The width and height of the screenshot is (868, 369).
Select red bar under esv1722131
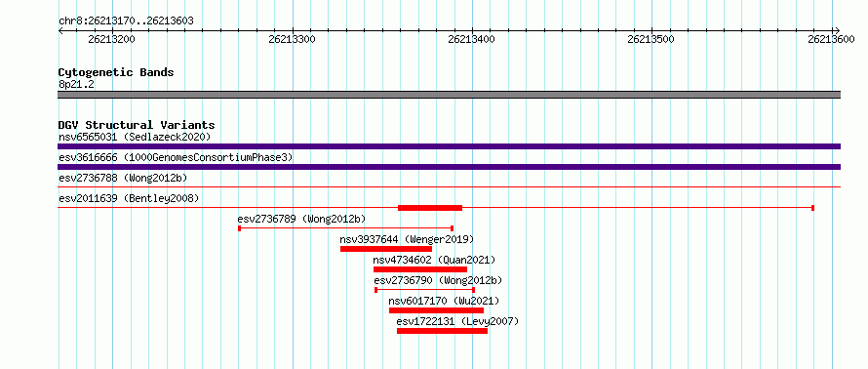pyautogui.click(x=443, y=331)
